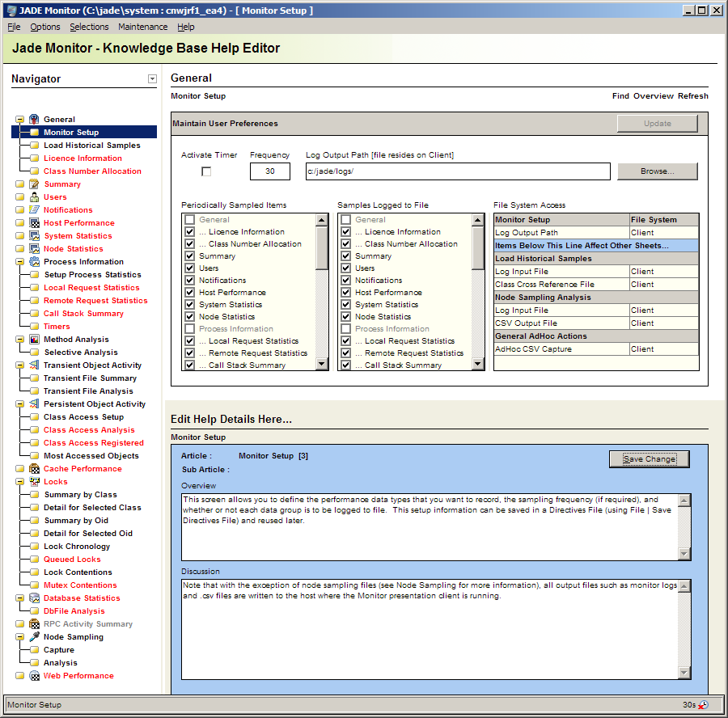
Task: Click the Notifications icon in Navigator
Action: [35, 210]
